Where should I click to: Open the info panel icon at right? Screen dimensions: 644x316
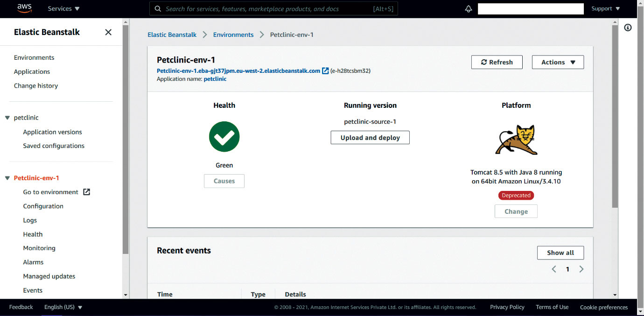coord(628,28)
